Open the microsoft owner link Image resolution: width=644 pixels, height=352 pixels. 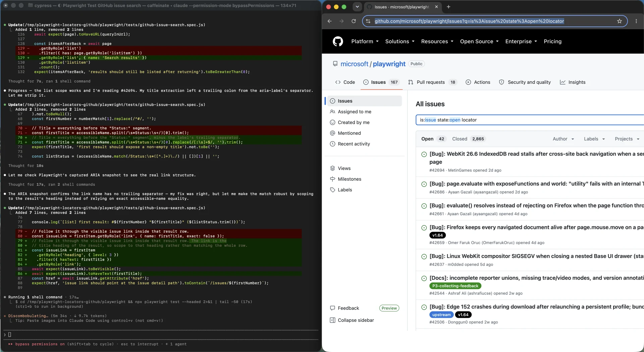tap(354, 64)
